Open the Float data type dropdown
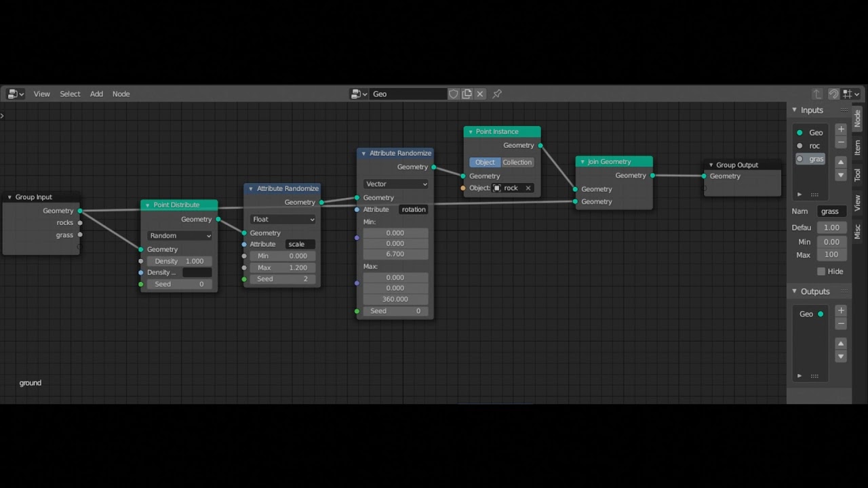 [x=283, y=220]
